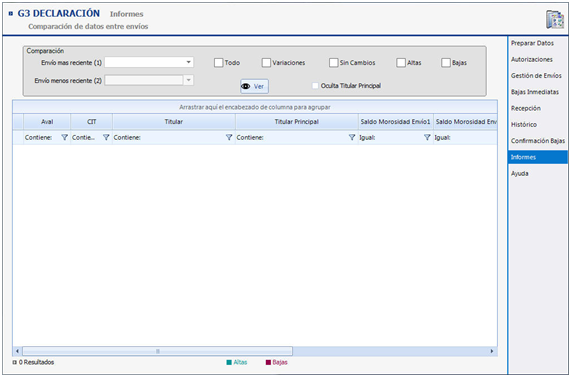The width and height of the screenshot is (571, 377).
Task: Select the highlighted Informes menu item
Action: 538,157
